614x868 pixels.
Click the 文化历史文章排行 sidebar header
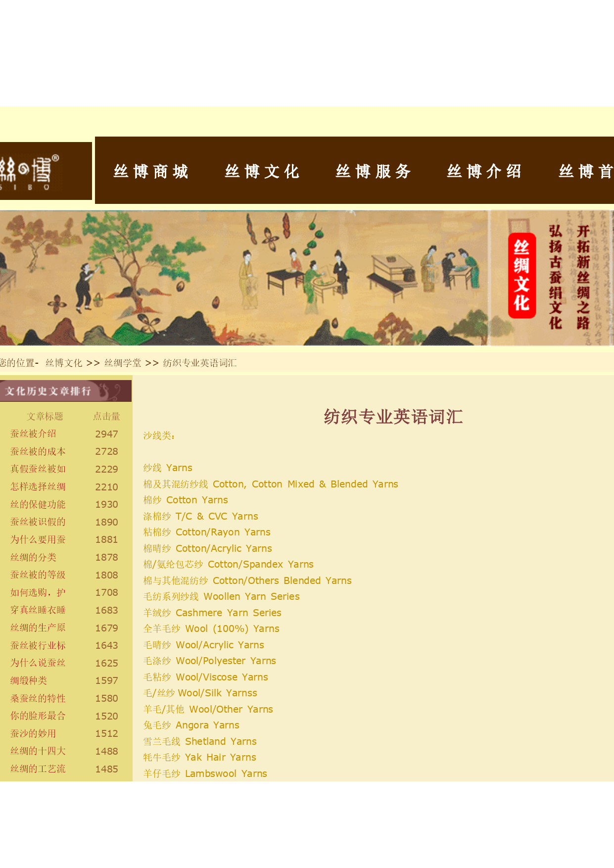(x=66, y=391)
